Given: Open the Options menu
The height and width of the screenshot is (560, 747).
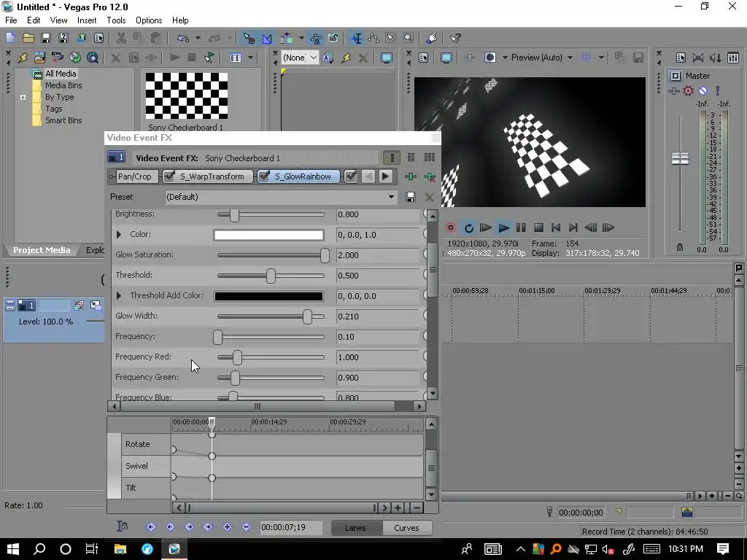Looking at the screenshot, I should 149,20.
